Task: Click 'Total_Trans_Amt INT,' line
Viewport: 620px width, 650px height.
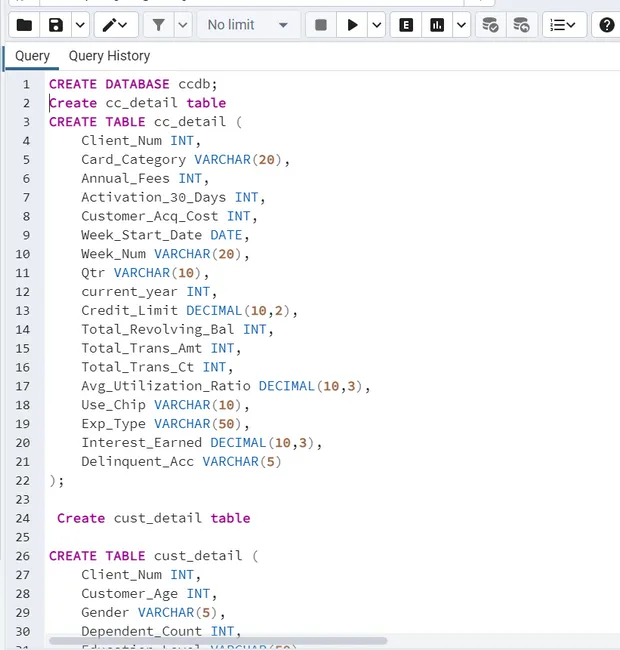Action: pyautogui.click(x=161, y=349)
